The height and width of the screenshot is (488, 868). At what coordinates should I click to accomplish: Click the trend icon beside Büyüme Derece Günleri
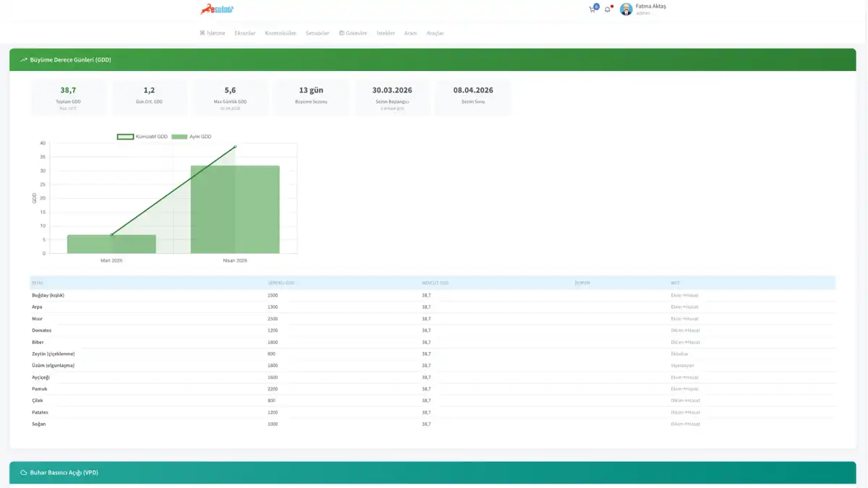[x=24, y=60]
